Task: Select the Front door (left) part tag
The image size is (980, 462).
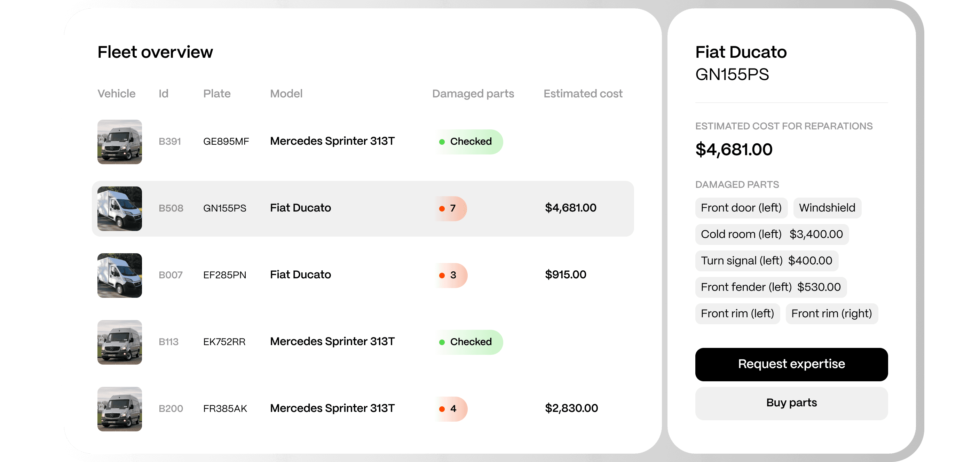Action: coord(741,208)
